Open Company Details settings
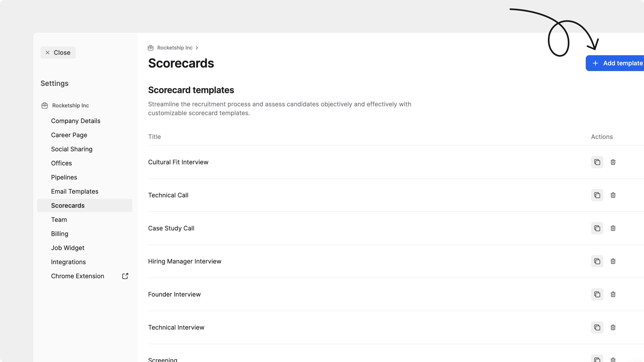 click(76, 121)
